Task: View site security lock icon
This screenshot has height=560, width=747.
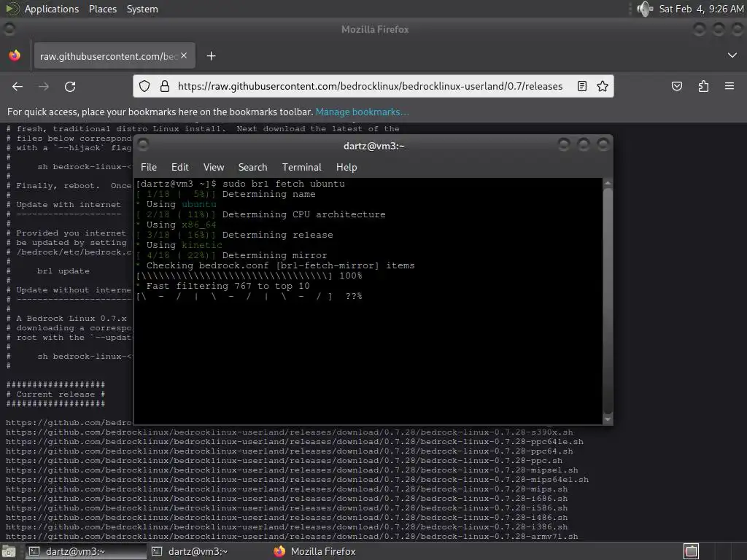Action: point(165,86)
